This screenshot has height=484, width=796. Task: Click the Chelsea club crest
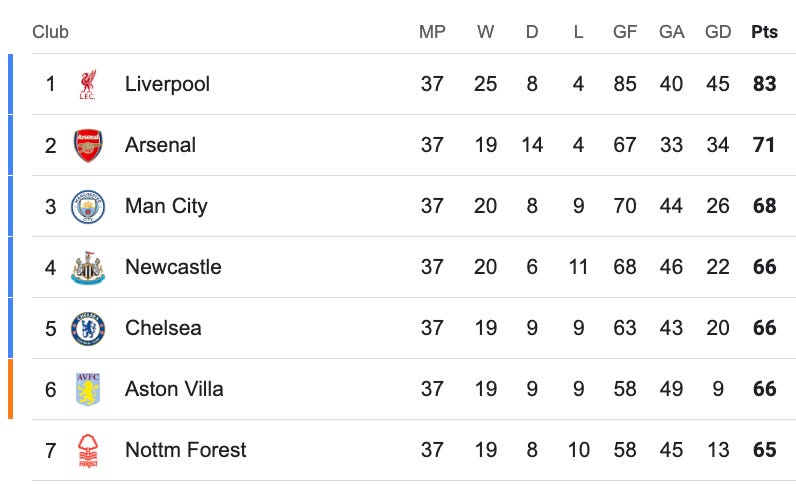88,329
